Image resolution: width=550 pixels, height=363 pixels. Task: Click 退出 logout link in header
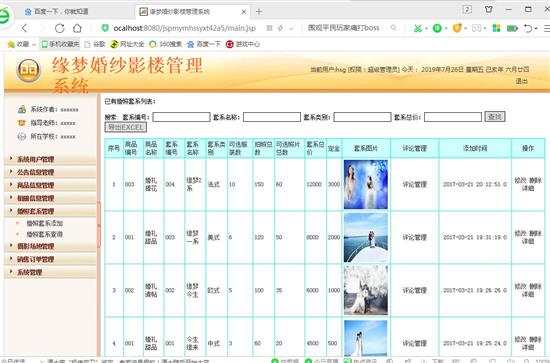tap(522, 81)
